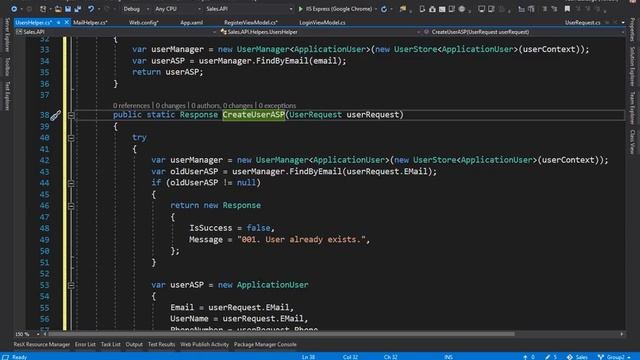Viewport: 640px width, 360px height.
Task: Switch to the Web.config tab
Action: coord(144,22)
